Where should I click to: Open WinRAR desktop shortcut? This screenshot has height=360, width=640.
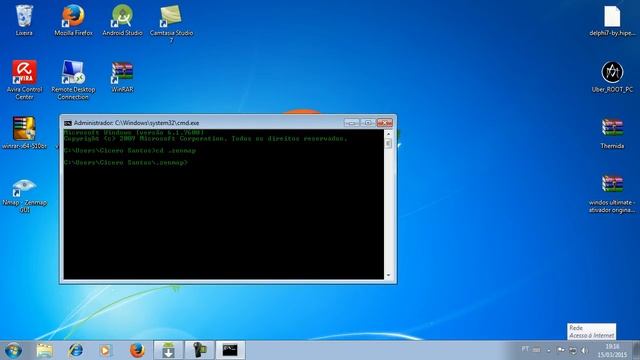click(x=122, y=77)
